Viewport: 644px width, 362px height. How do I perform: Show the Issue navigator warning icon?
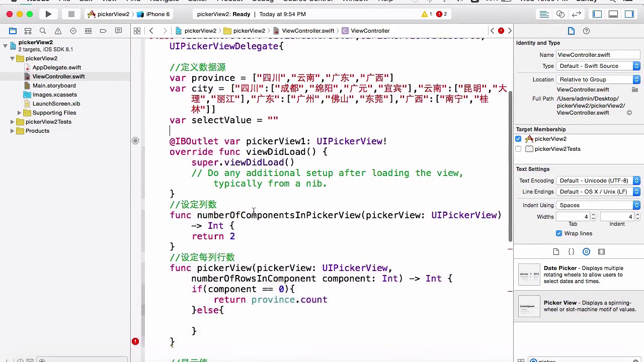click(x=58, y=31)
